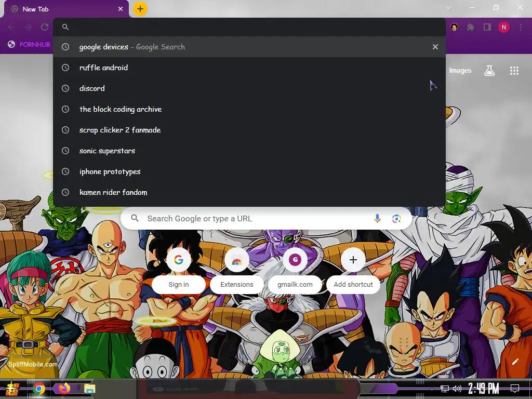Screen dimensions: 532x399
Task: Select the 'google devices' history suggestion
Action: coord(249,47)
